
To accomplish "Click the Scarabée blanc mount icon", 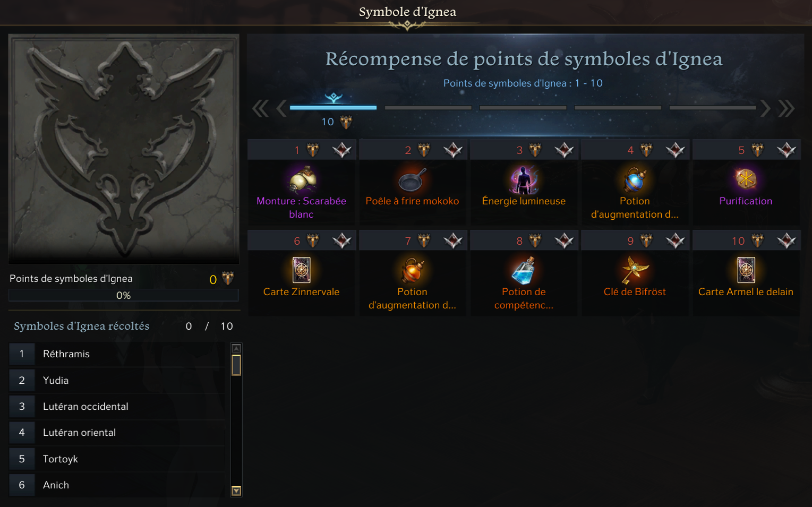I will pyautogui.click(x=302, y=179).
